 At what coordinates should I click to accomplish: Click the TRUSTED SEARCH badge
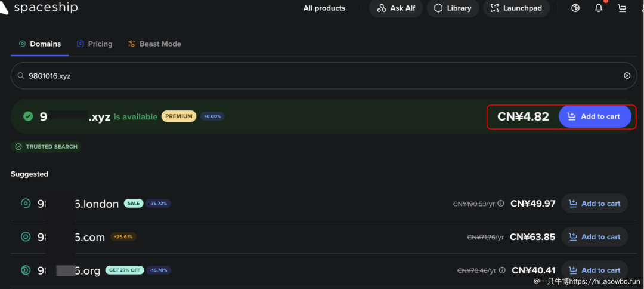(x=46, y=147)
